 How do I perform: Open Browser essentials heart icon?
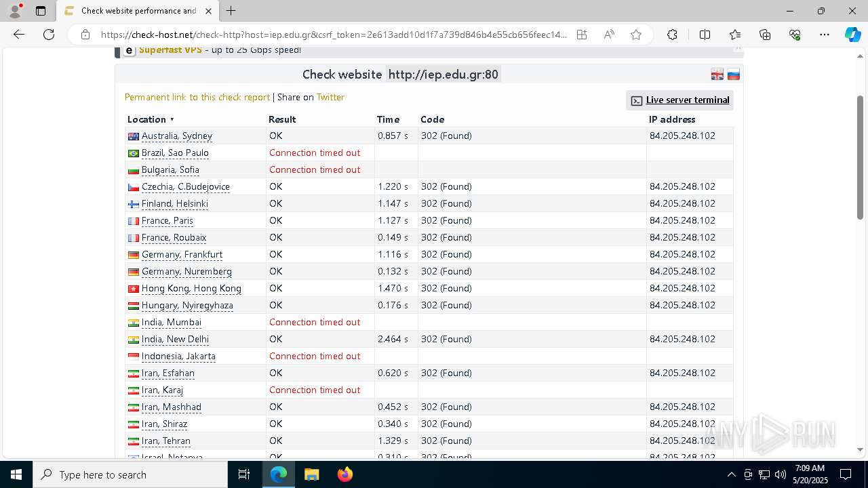[795, 35]
